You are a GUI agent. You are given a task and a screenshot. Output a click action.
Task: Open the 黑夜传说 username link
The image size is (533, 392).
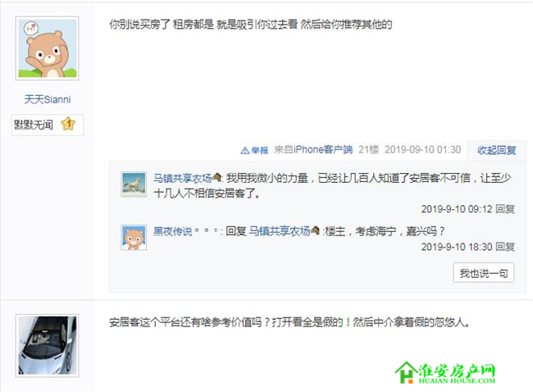[173, 231]
